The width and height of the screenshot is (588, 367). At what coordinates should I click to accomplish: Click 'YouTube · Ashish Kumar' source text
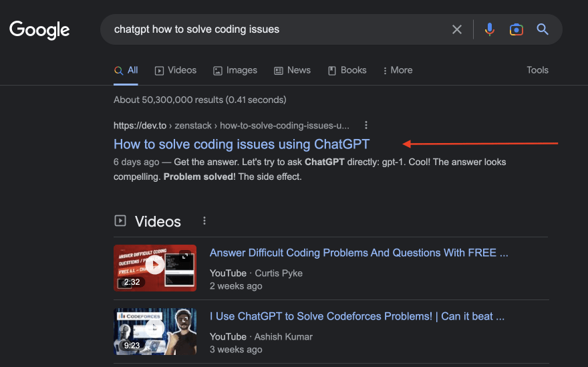tap(261, 337)
